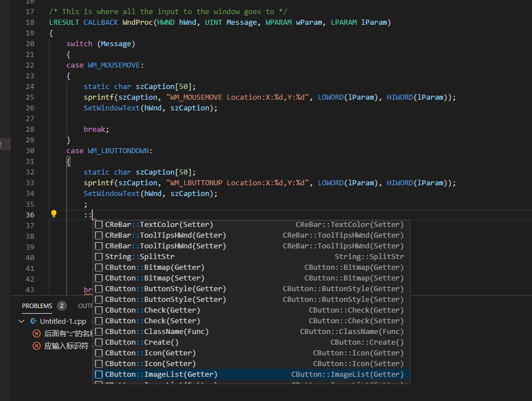Click the symbol icon beside CButton::Create()
The height and width of the screenshot is (401, 532).
click(100, 342)
